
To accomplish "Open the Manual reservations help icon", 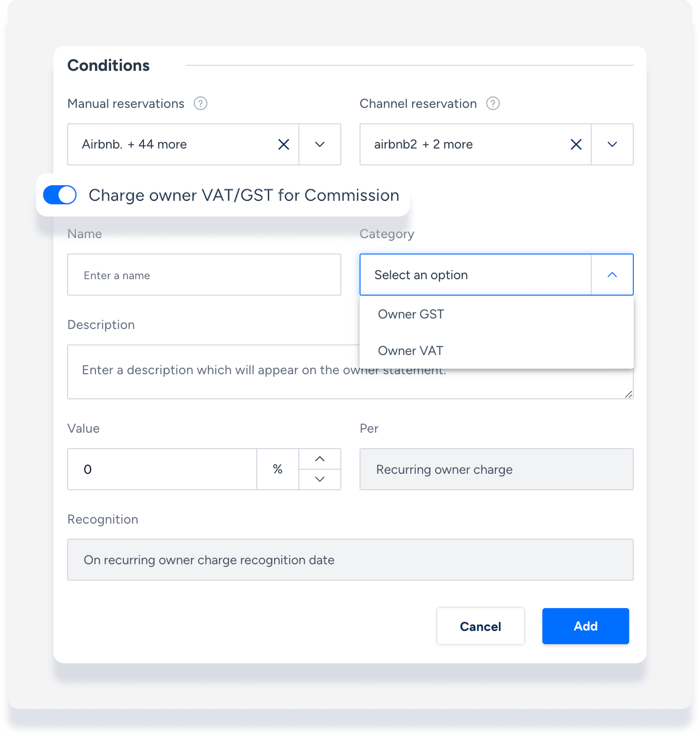I will click(200, 104).
